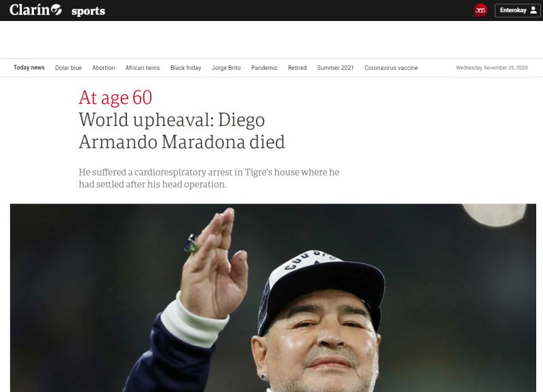
Task: Open the African twins topic
Action: tap(143, 68)
